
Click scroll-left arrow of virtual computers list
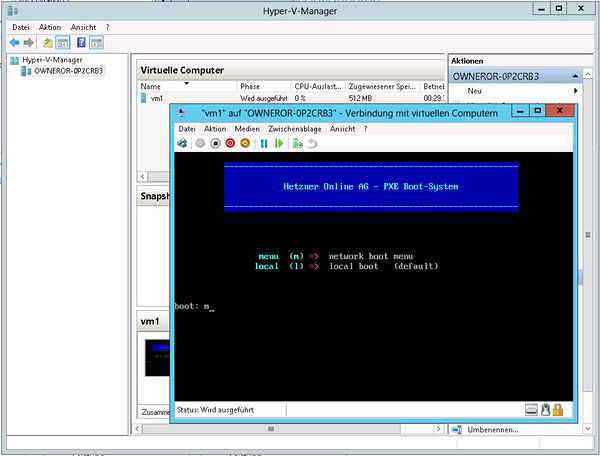(x=142, y=176)
